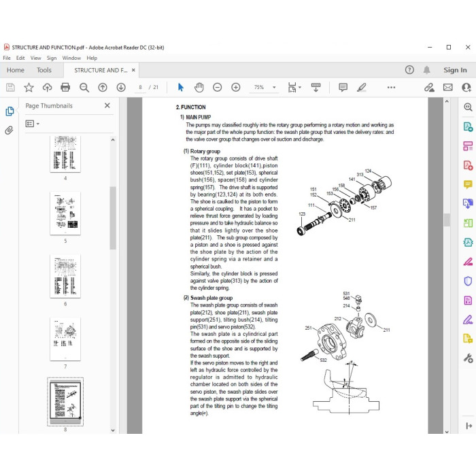Activate the Selection arrow tool

[181, 88]
